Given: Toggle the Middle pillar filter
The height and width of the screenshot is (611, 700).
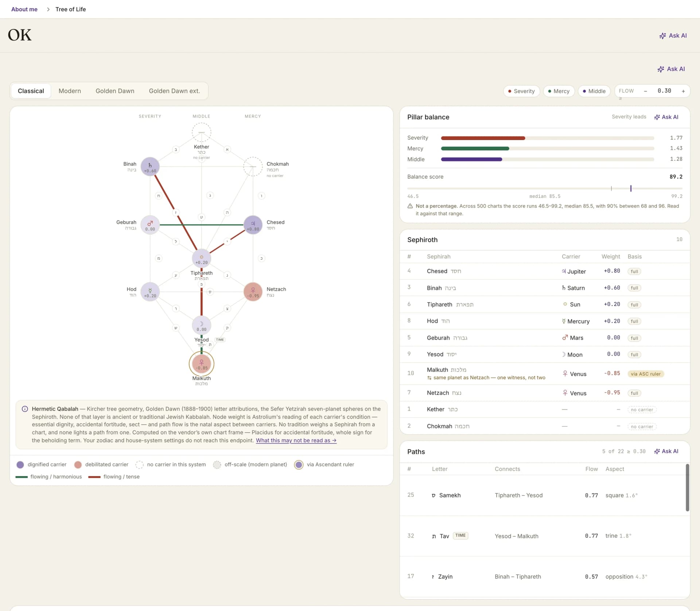Looking at the screenshot, I should pyautogui.click(x=594, y=91).
